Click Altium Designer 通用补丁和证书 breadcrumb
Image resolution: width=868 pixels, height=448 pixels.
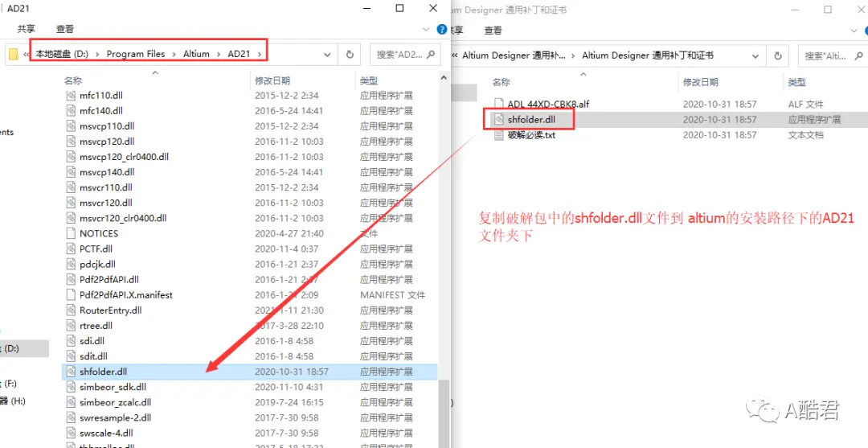648,55
